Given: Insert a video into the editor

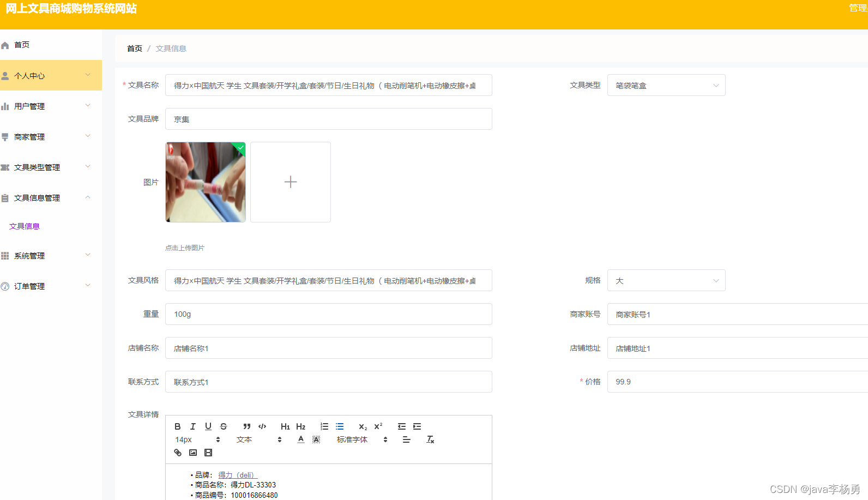Looking at the screenshot, I should tap(208, 453).
